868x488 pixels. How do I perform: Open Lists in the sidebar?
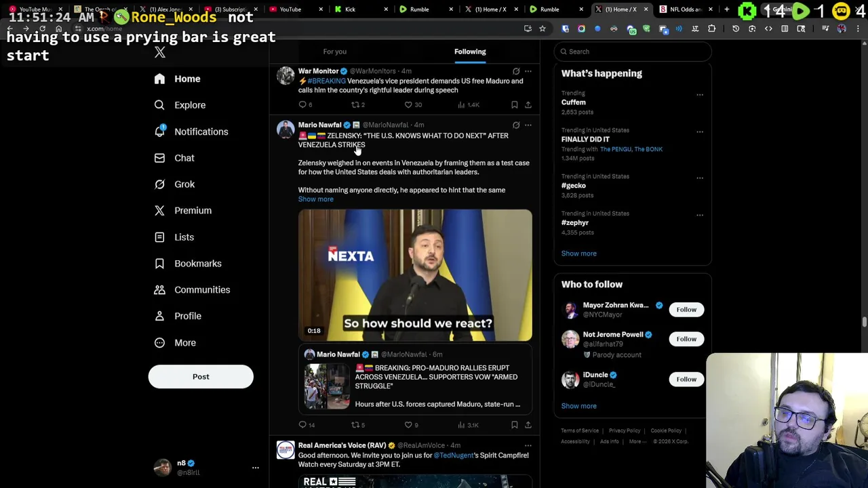pyautogui.click(x=174, y=237)
